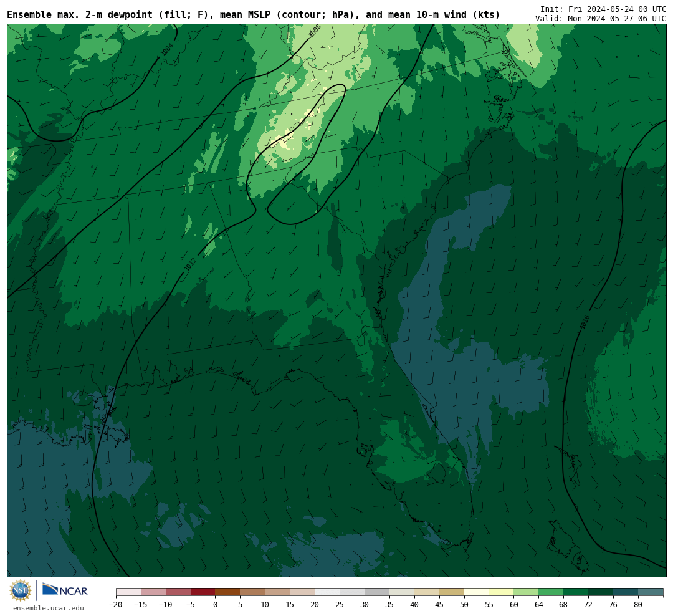The height and width of the screenshot is (616, 673).
Task: Click the NSF logo
Action: coord(21,590)
